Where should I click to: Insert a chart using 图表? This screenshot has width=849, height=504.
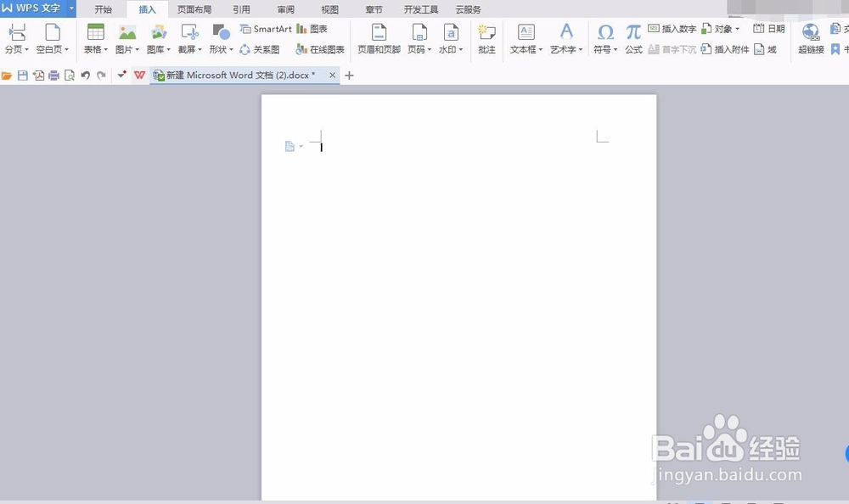[312, 29]
